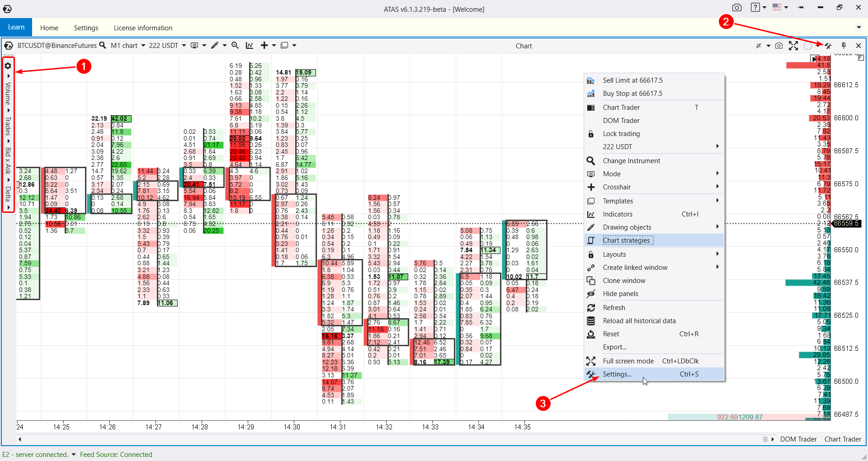Click DOM Trader button at bottom right
Image resolution: width=868 pixels, height=461 pixels.
click(x=798, y=439)
